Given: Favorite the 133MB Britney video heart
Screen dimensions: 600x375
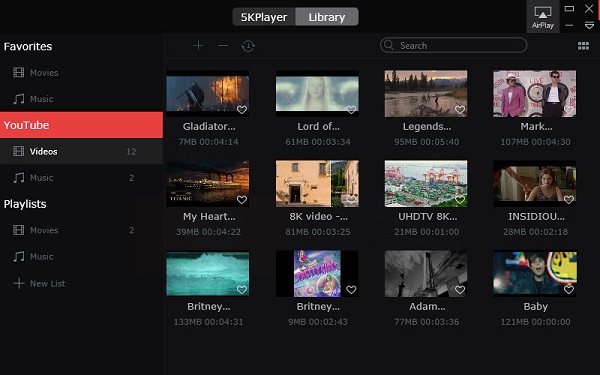Looking at the screenshot, I should point(242,290).
